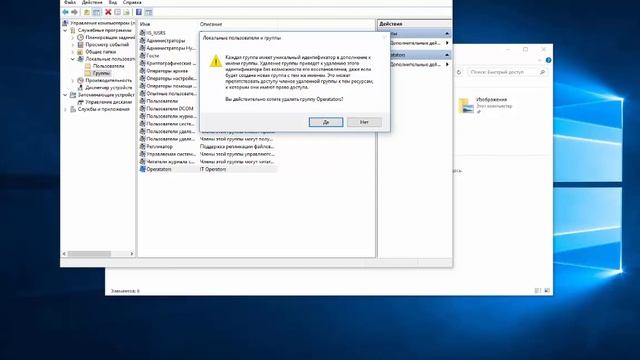Collapse the Operators section arrow in Actions pane
Screen dimensions: 640x360
coord(447,55)
